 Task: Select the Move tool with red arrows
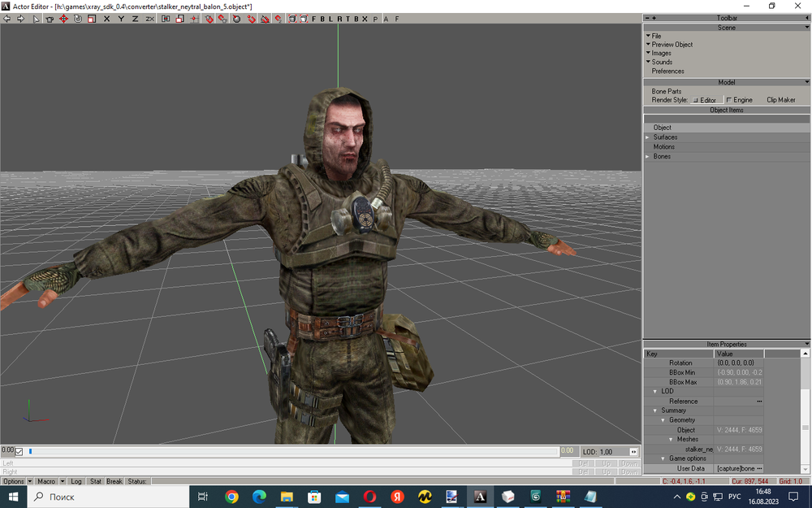(63, 19)
